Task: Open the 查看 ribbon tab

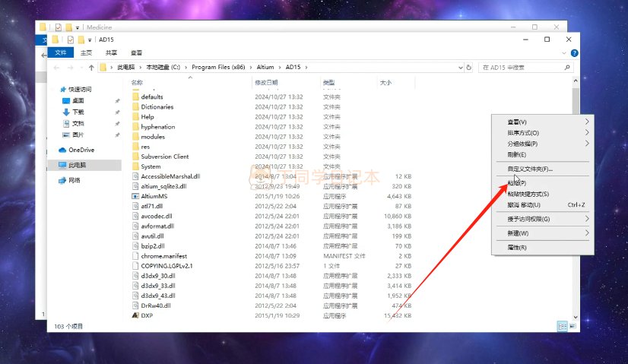Action: pos(136,52)
